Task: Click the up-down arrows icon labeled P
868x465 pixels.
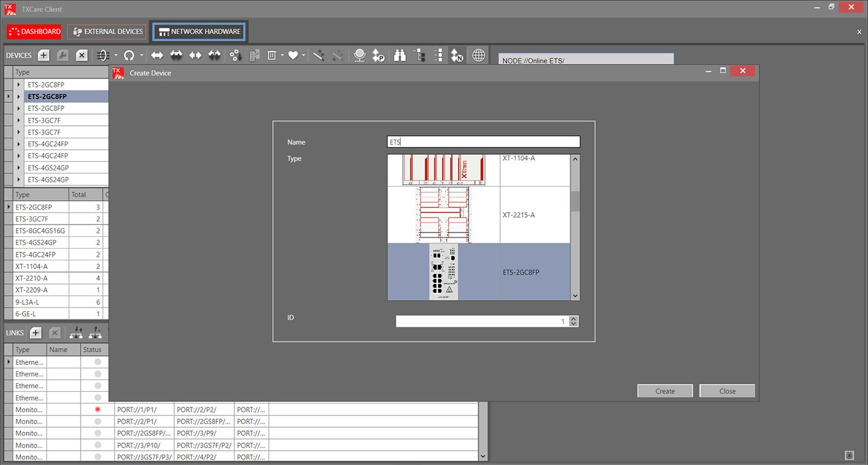Action: (378, 55)
